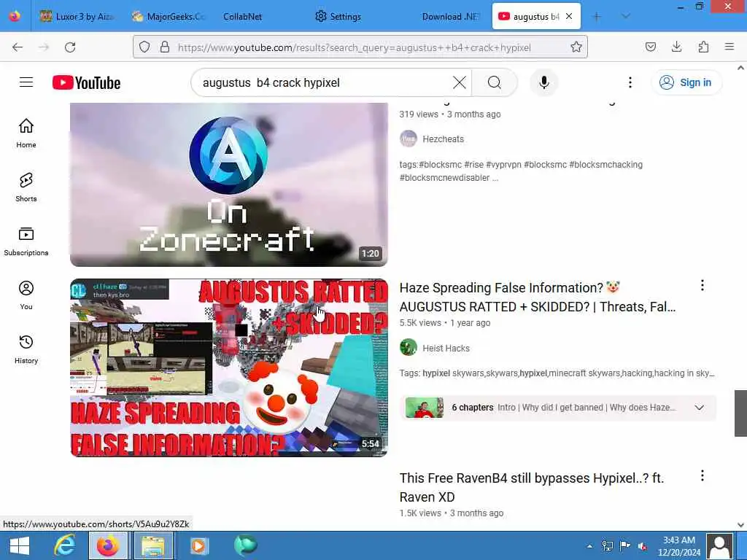
Task: Open Firefox extensions menu
Action: [x=703, y=47]
